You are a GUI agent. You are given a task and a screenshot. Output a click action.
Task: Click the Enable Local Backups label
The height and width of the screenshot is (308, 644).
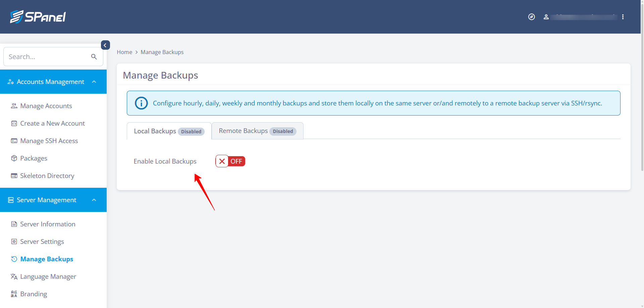tap(165, 161)
